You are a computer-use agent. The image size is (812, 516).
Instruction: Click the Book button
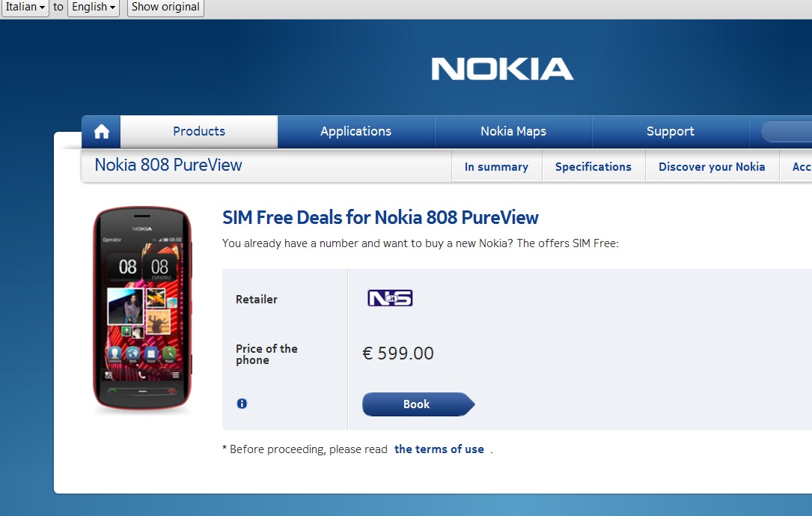tap(417, 404)
